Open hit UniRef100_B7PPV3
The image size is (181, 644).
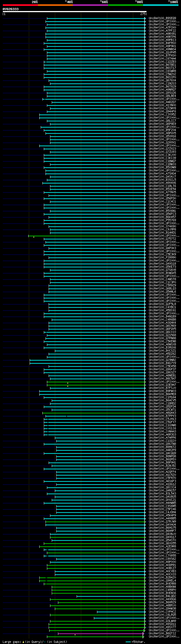pyautogui.click(x=162, y=416)
